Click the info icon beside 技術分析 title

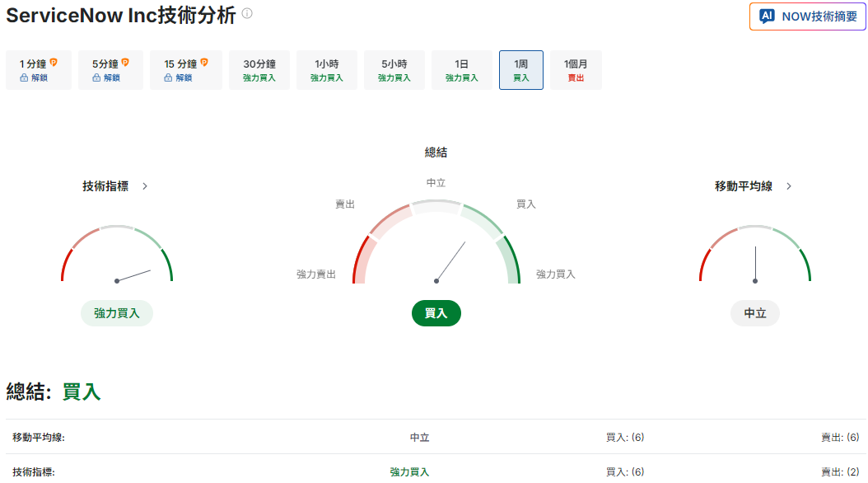click(x=247, y=13)
